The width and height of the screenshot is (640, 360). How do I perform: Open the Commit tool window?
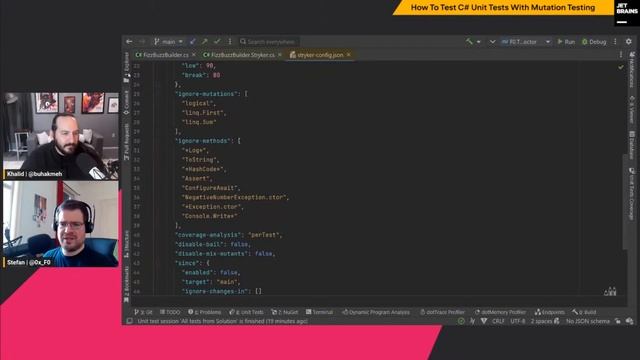tap(127, 103)
